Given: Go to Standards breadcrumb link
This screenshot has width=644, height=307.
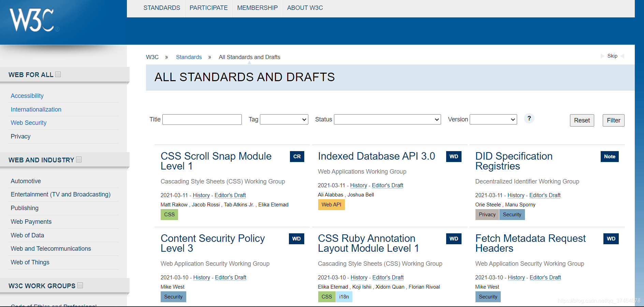Looking at the screenshot, I should click(189, 57).
